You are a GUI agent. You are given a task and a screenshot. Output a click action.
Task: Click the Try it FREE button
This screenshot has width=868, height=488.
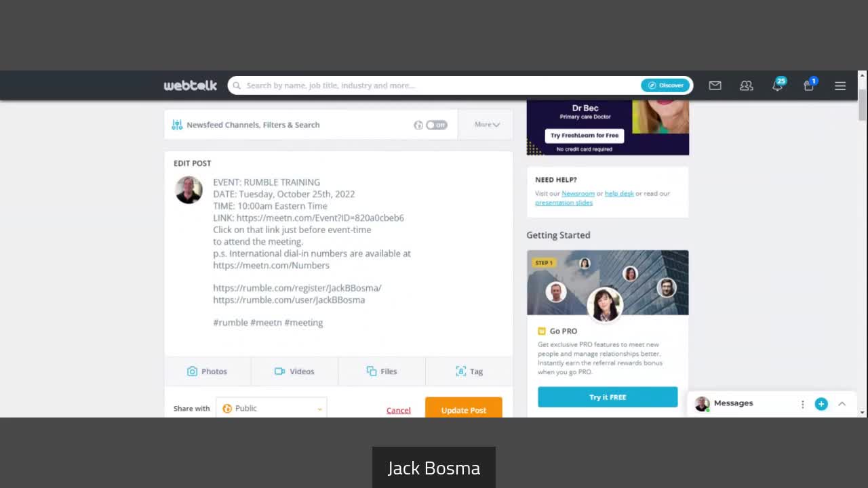608,397
